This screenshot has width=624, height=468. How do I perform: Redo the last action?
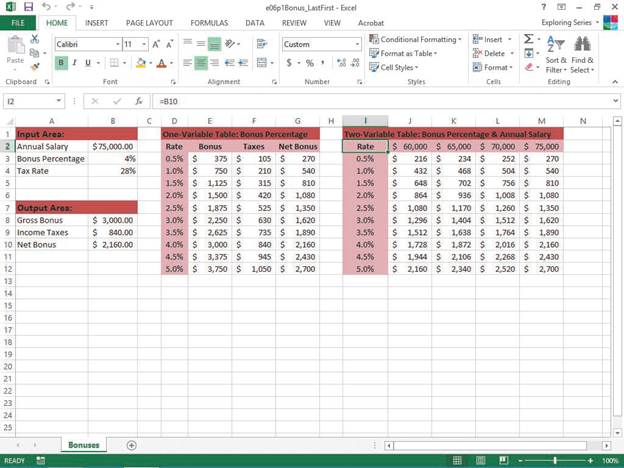pos(70,7)
